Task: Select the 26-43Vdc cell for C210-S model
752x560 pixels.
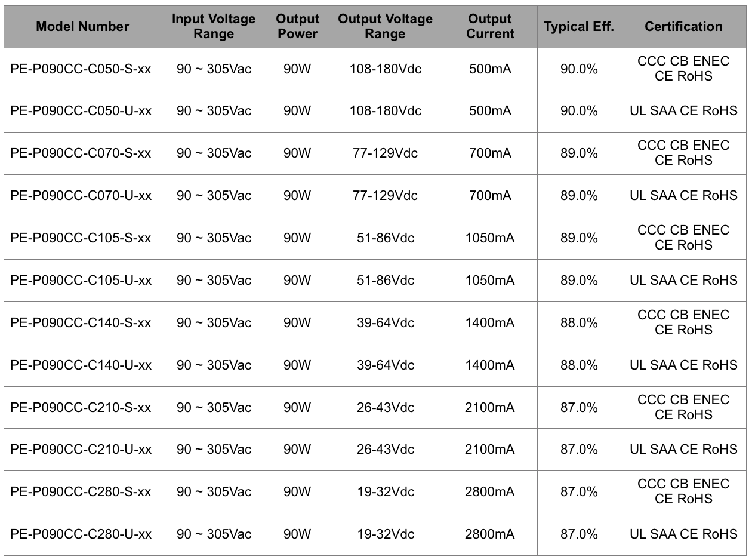Action: point(385,408)
